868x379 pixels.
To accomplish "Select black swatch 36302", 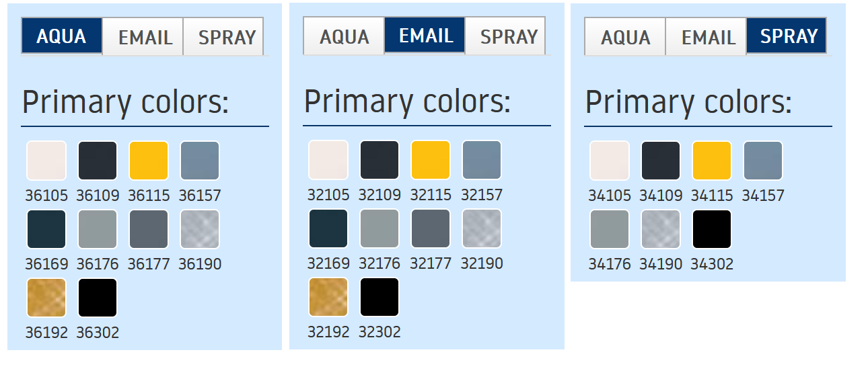I will pyautogui.click(x=98, y=298).
